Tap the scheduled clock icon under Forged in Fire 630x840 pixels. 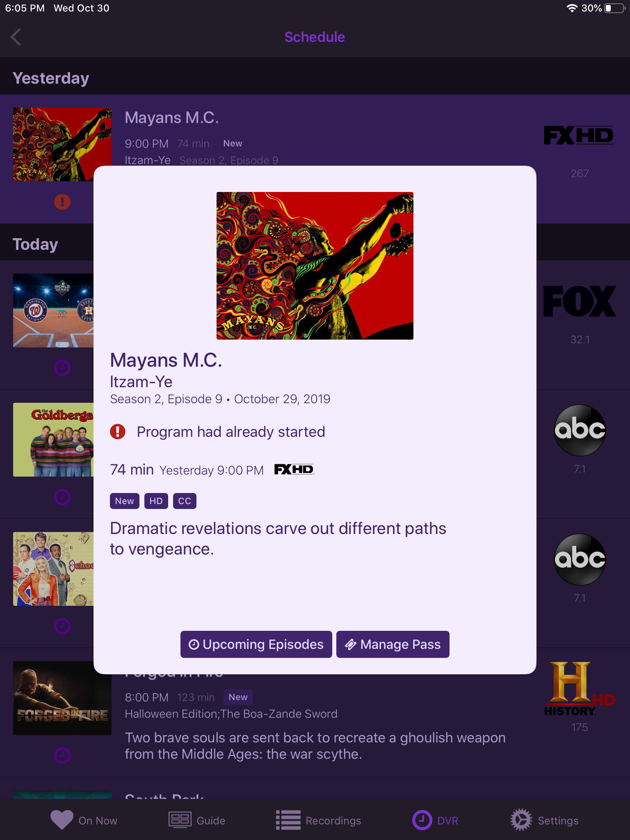pyautogui.click(x=62, y=755)
